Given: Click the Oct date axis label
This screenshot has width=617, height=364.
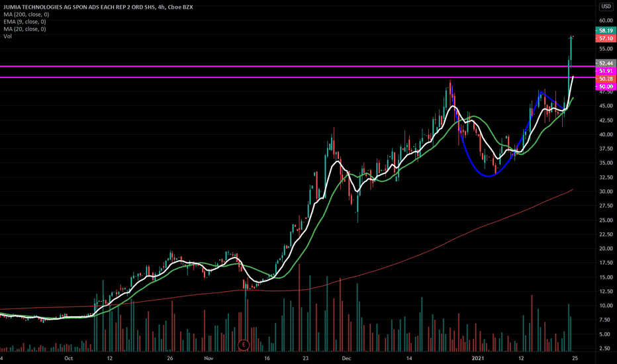Looking at the screenshot, I should point(68,358).
